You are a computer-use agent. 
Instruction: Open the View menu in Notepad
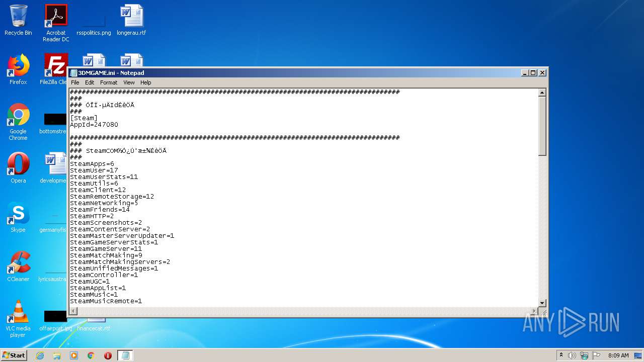tap(129, 82)
